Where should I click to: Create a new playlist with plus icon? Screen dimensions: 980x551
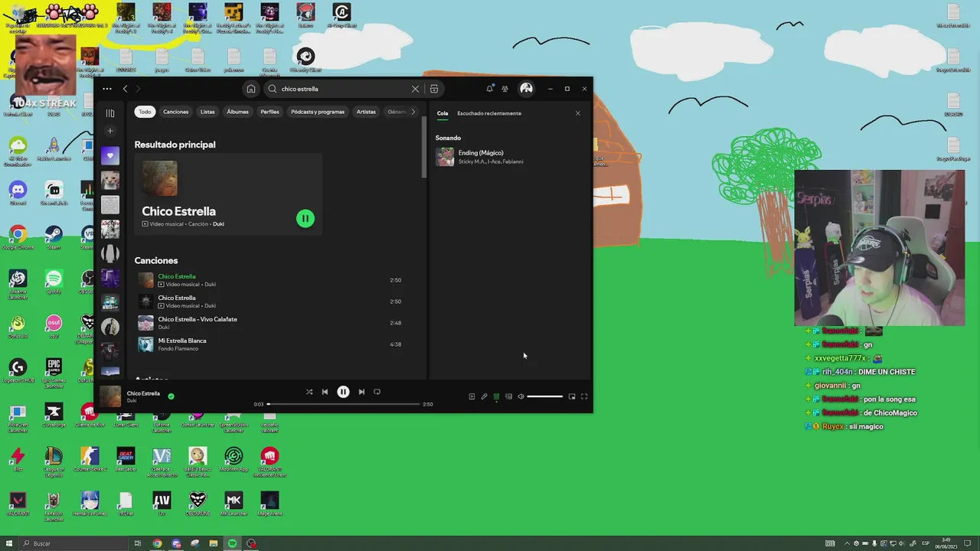pos(110,131)
